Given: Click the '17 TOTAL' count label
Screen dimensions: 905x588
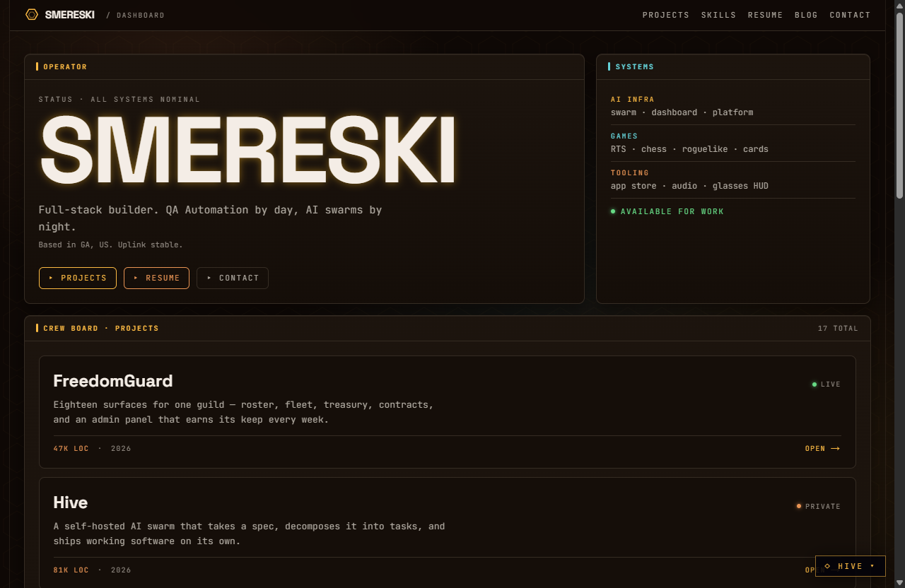Looking at the screenshot, I should click(x=838, y=329).
